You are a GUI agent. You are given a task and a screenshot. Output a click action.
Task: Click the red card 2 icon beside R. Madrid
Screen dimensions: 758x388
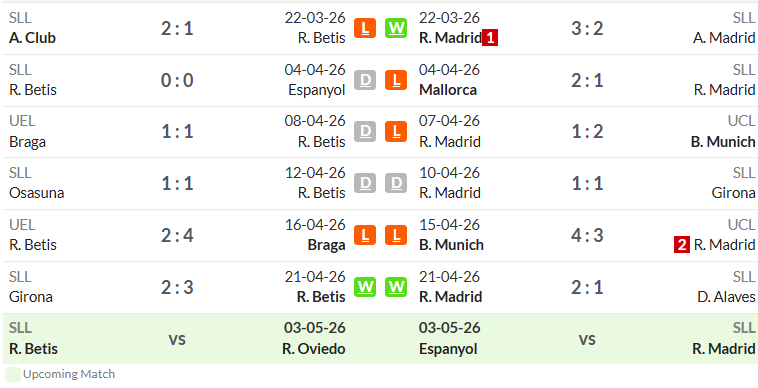coord(682,245)
